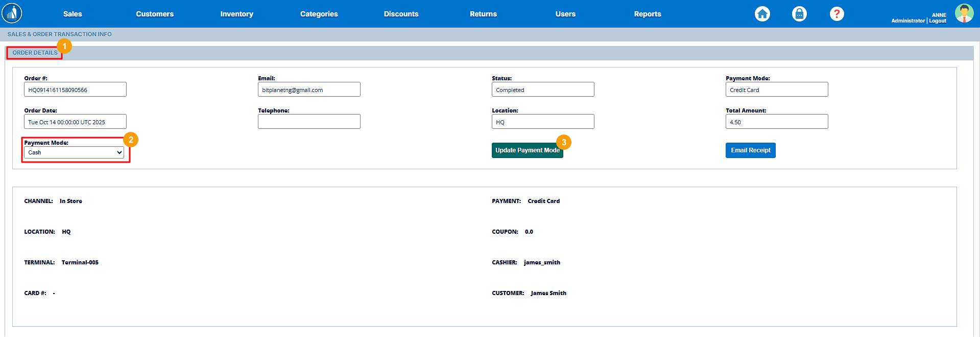
Task: Click the Logout link
Action: tap(938, 21)
